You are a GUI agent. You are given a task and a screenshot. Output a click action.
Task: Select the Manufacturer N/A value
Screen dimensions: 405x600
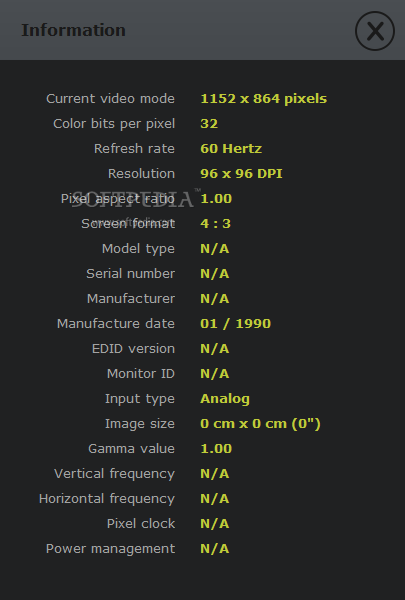(x=215, y=298)
